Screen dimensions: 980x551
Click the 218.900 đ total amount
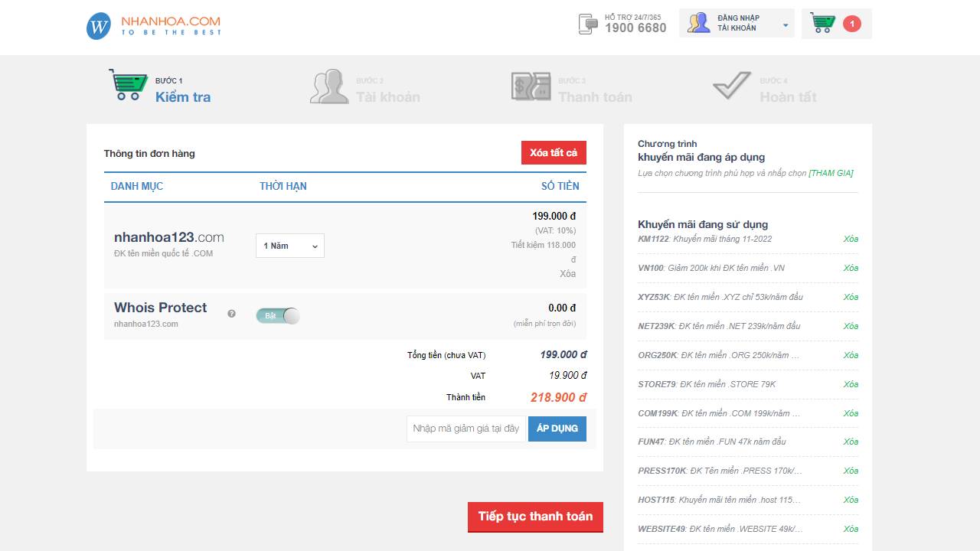[x=558, y=397]
